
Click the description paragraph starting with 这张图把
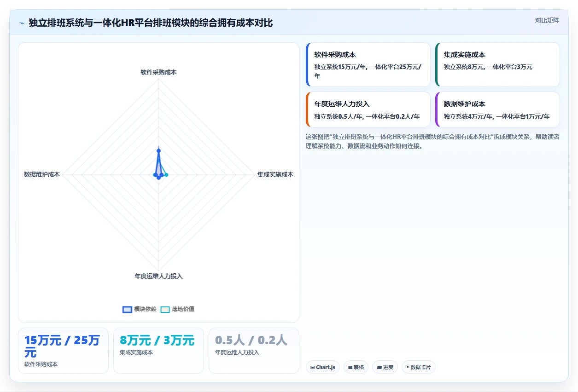(433, 142)
